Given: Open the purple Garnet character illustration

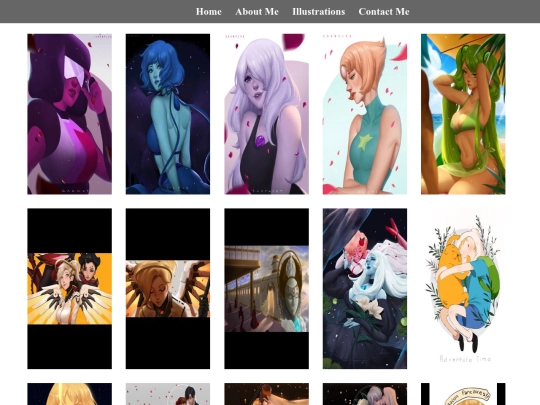Looking at the screenshot, I should pyautogui.click(x=70, y=114).
